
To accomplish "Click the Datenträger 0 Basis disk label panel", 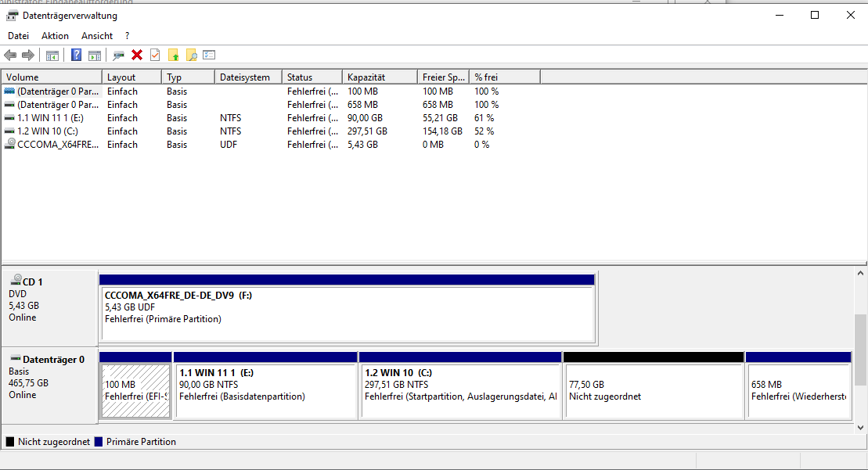I will 50,386.
